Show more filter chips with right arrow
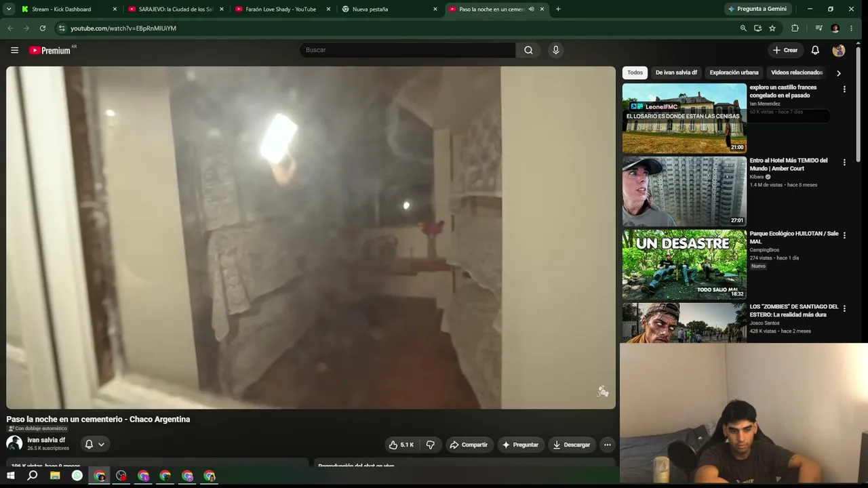Screen dimensions: 868x488 (838, 73)
